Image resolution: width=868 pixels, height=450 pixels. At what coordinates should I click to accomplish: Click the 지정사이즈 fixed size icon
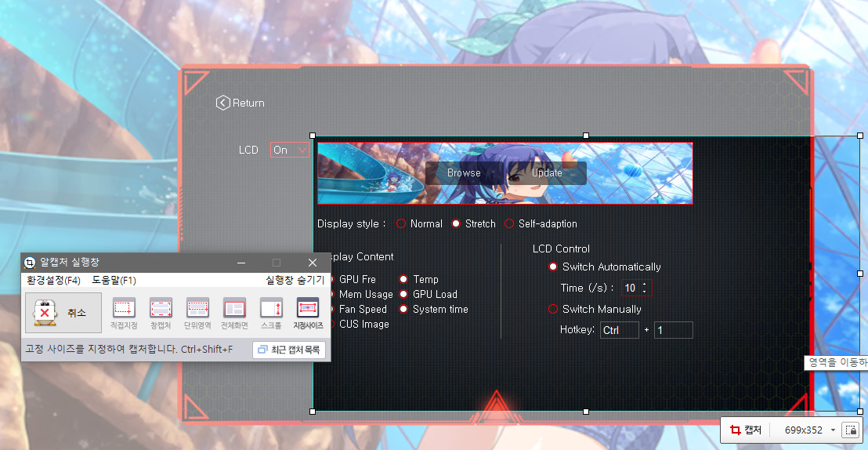308,308
